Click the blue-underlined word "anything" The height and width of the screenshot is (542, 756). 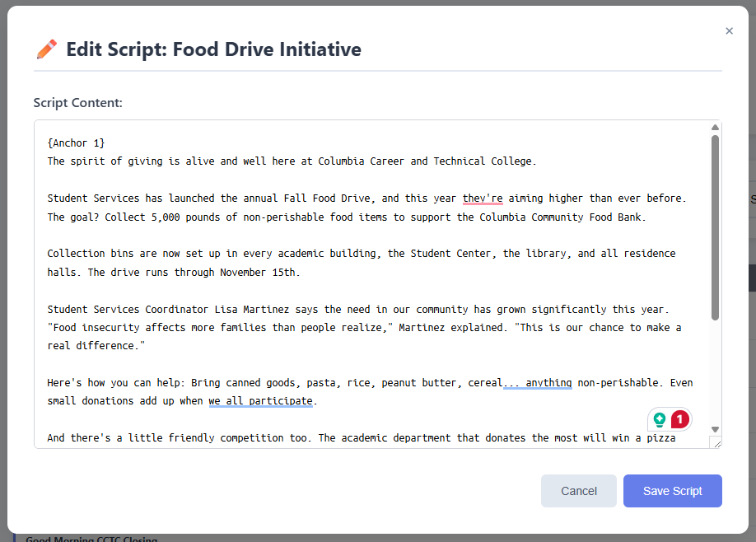pyautogui.click(x=548, y=383)
